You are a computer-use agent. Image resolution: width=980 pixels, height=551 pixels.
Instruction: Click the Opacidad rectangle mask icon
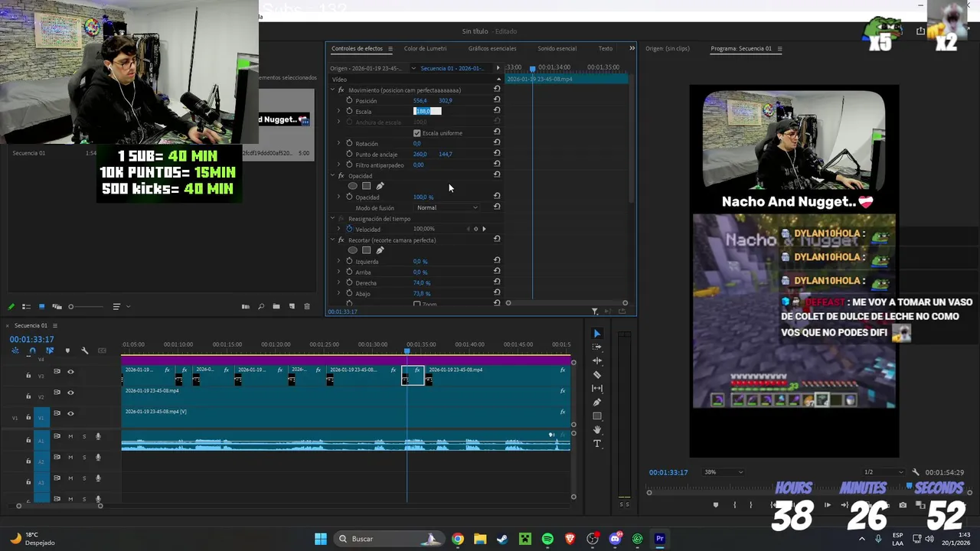click(x=367, y=186)
